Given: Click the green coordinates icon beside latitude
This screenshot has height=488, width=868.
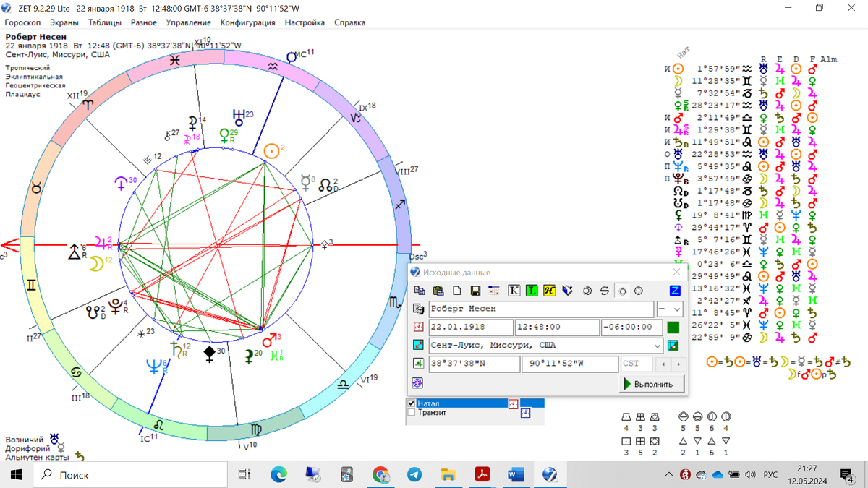Looking at the screenshot, I should point(418,364).
